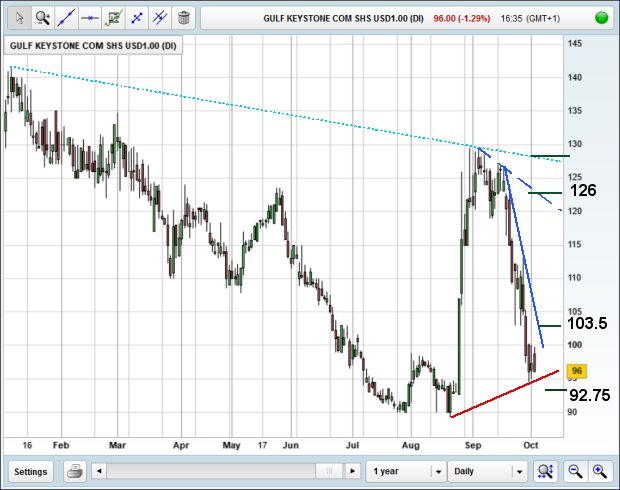Click the 145 price axis label
This screenshot has width=620, height=490.
point(575,43)
